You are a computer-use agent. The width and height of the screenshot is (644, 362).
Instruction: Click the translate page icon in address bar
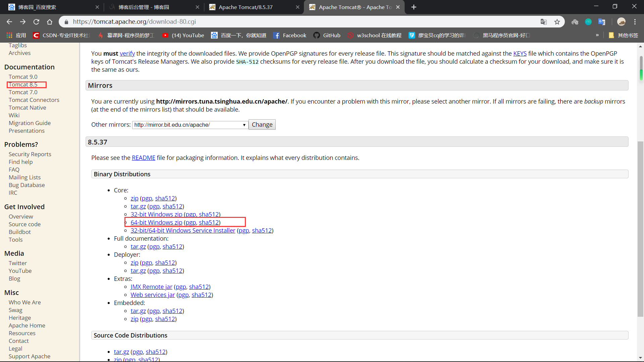(x=544, y=22)
